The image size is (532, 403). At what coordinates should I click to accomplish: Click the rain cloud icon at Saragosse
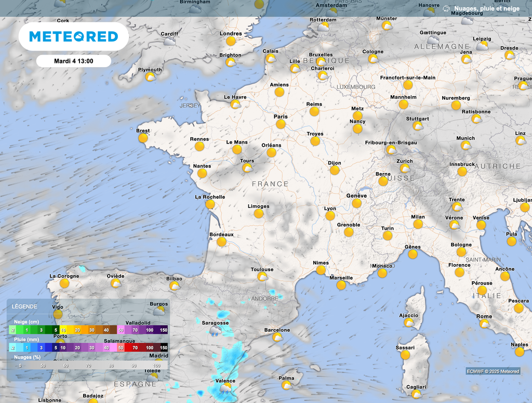tap(214, 331)
